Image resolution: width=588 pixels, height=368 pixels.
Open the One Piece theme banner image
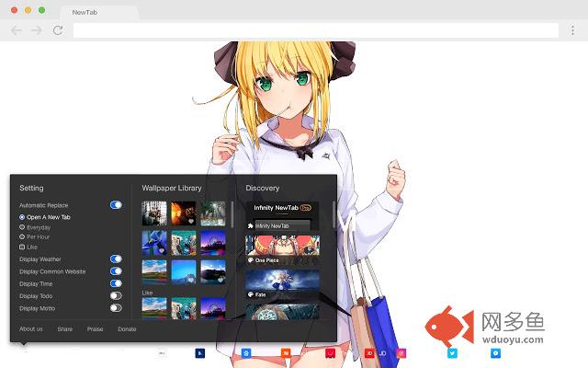282,246
